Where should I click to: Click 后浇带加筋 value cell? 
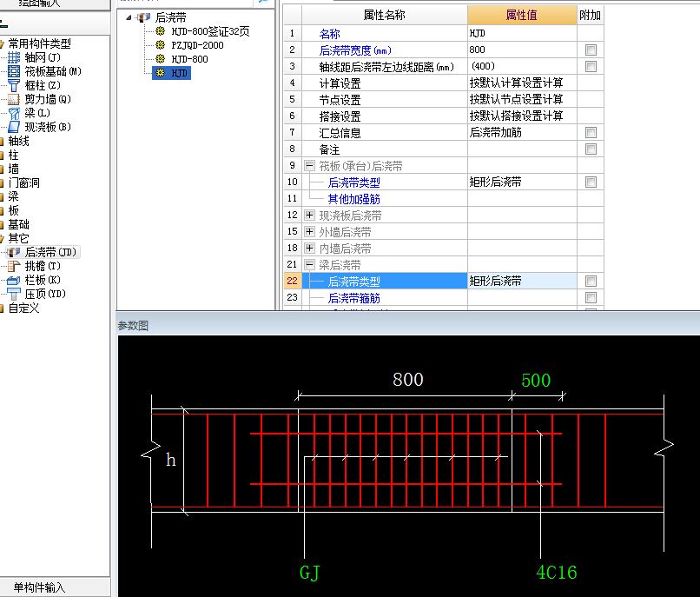pos(522,133)
